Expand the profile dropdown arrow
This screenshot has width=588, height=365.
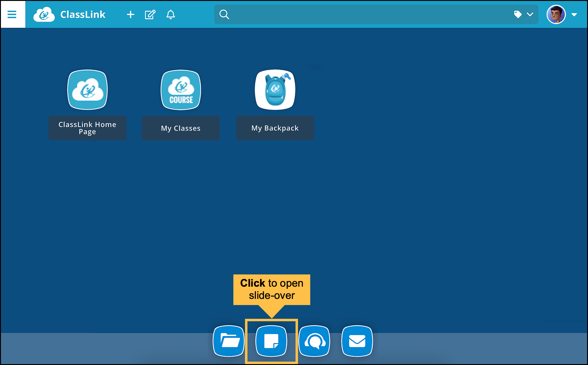(574, 14)
